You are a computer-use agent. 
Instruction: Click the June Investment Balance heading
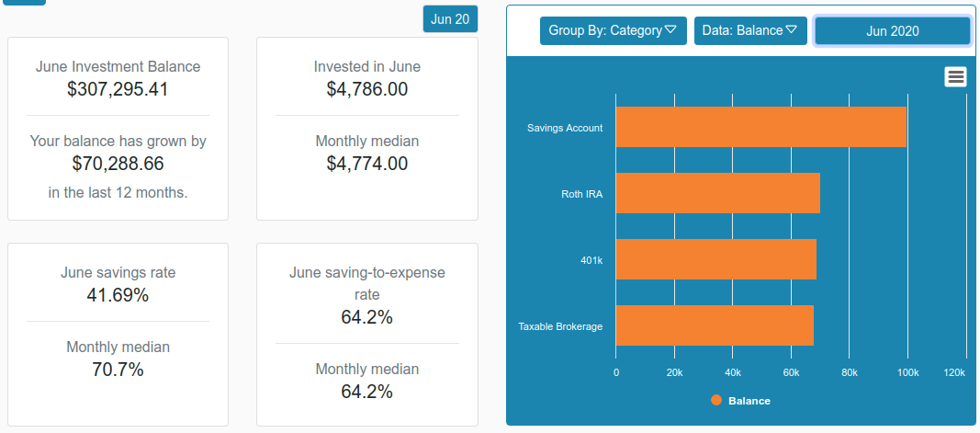coord(118,67)
